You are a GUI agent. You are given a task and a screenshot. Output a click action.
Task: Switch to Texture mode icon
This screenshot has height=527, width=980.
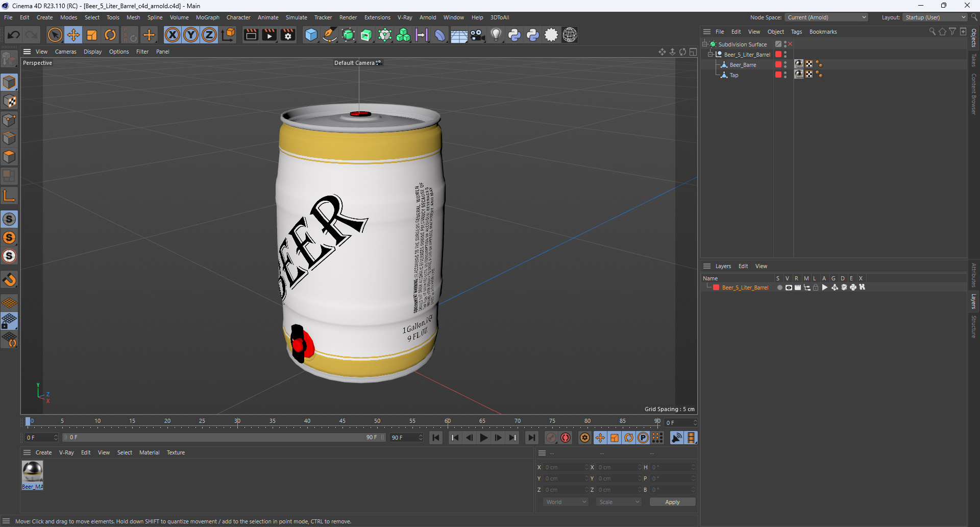click(x=9, y=101)
